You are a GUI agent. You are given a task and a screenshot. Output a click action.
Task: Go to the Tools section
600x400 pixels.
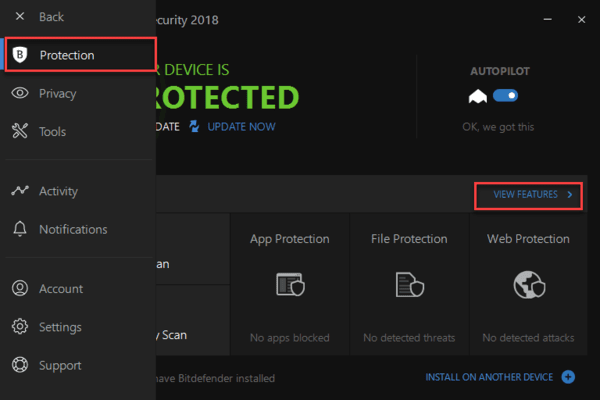click(78, 131)
